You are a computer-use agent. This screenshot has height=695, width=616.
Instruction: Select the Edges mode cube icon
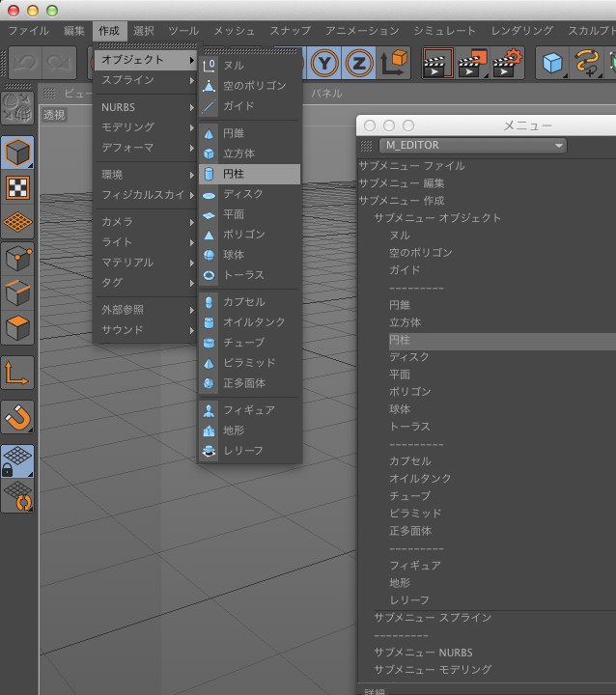click(17, 293)
